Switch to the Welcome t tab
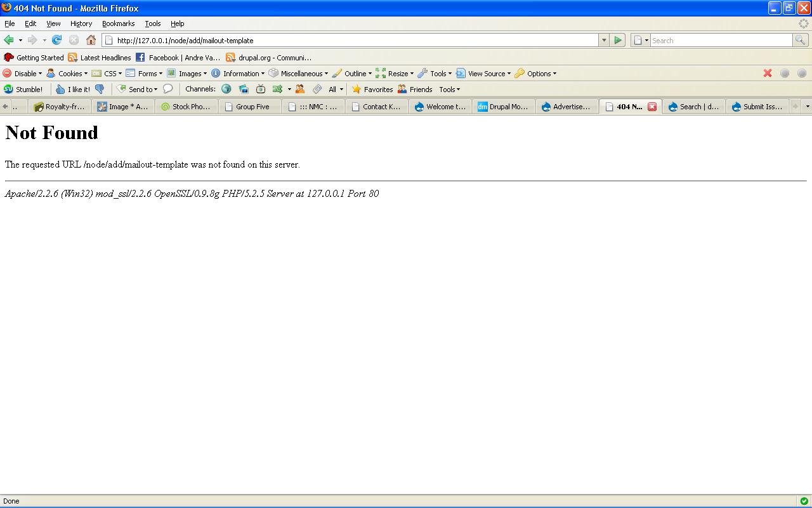Image resolution: width=812 pixels, height=508 pixels. click(440, 106)
